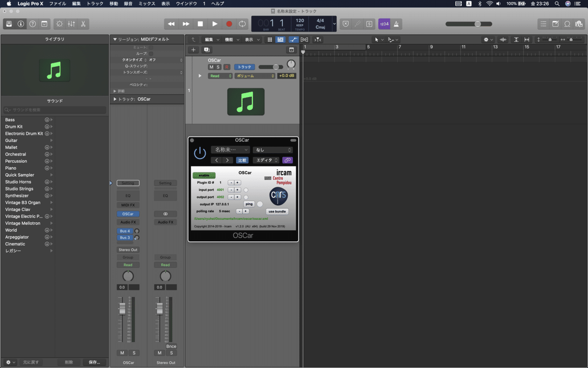
Task: Toggle the count-in 1234 button
Action: pyautogui.click(x=384, y=24)
